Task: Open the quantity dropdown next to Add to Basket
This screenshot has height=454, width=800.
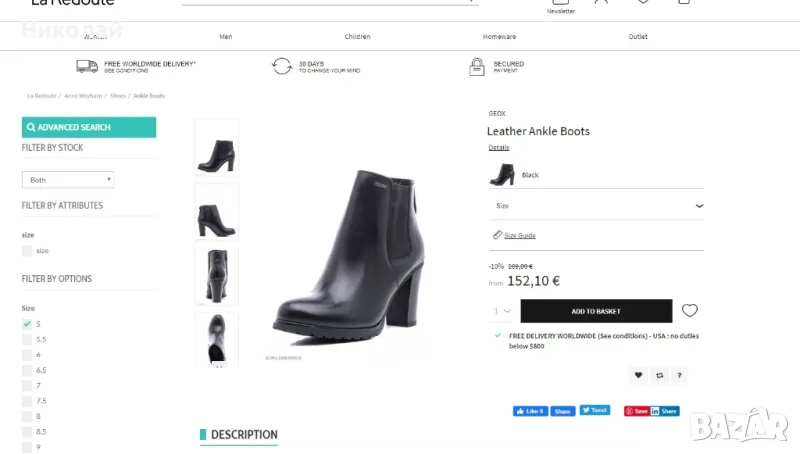Action: (x=502, y=311)
